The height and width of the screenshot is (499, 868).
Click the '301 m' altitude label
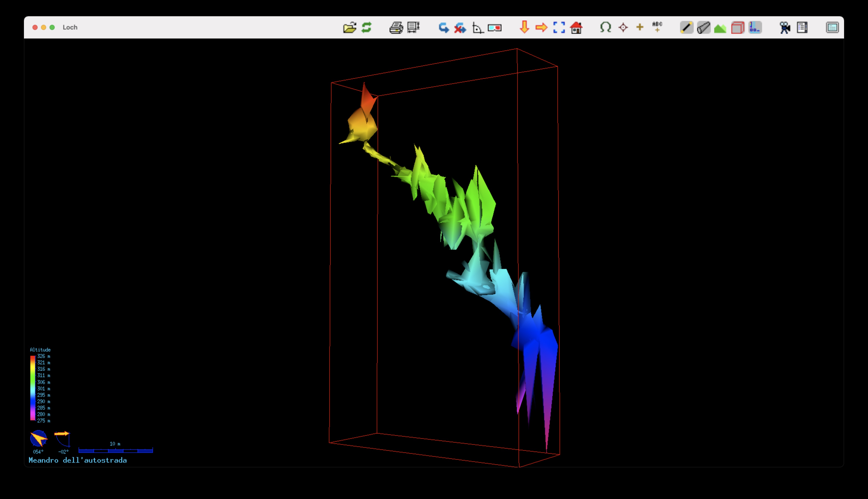point(44,389)
